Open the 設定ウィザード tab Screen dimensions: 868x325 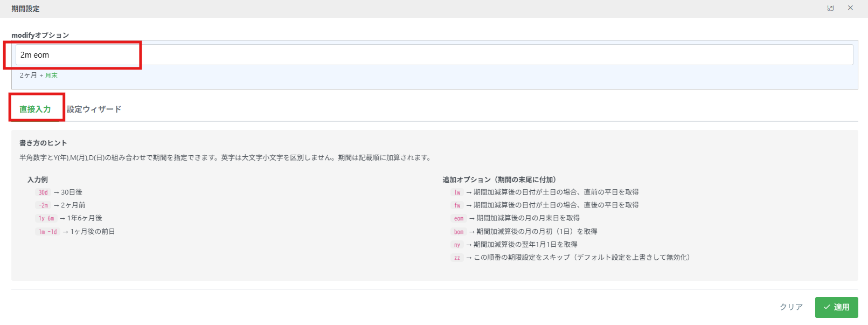[x=94, y=109]
